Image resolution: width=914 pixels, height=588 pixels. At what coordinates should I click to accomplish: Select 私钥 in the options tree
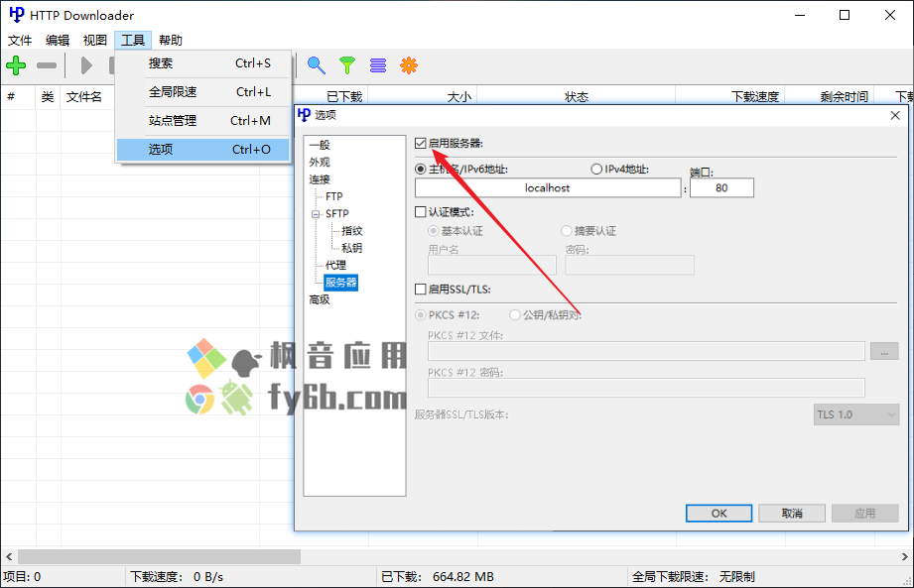pyautogui.click(x=351, y=248)
